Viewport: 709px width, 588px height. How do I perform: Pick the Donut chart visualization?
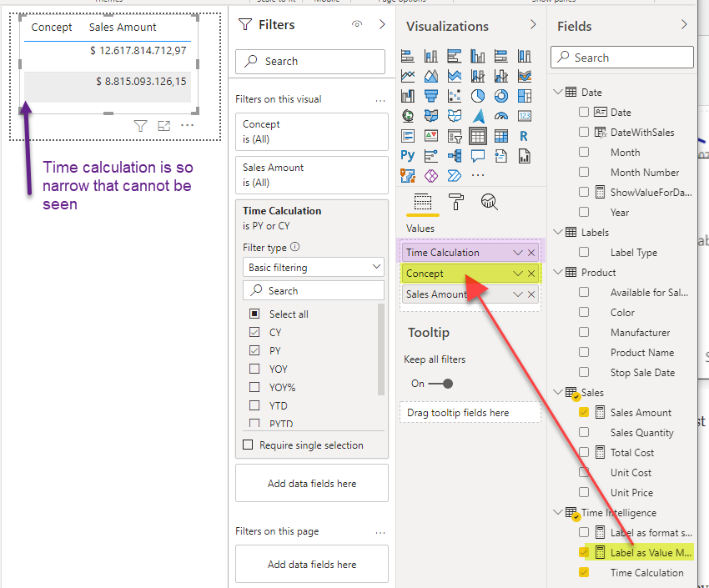coord(501,96)
